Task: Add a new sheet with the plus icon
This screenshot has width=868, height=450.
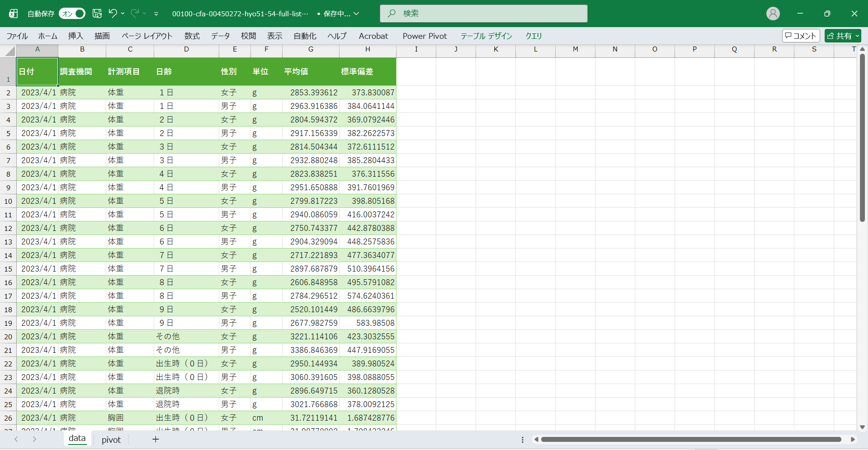Action: pos(156,439)
